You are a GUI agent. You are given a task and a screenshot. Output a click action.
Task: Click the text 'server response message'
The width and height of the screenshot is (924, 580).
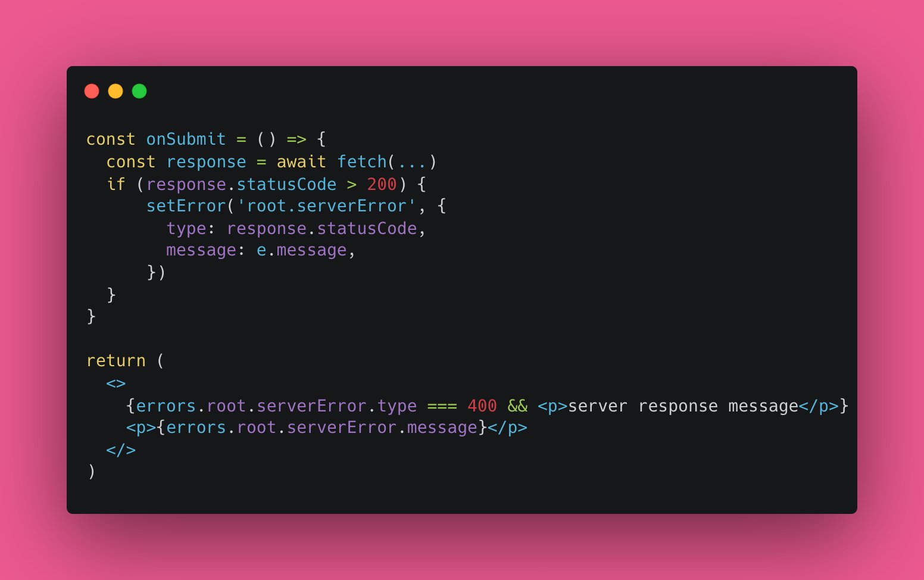click(x=683, y=406)
